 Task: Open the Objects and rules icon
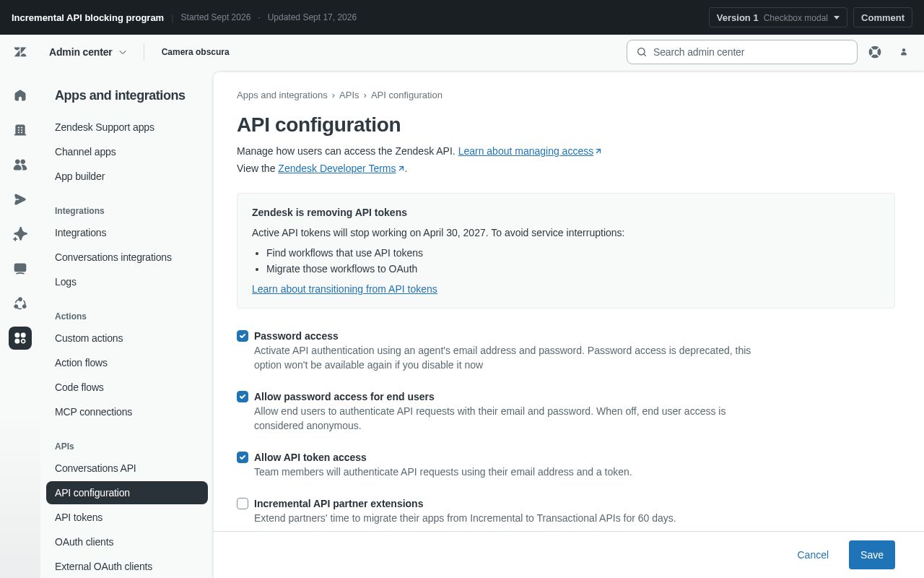point(20,303)
